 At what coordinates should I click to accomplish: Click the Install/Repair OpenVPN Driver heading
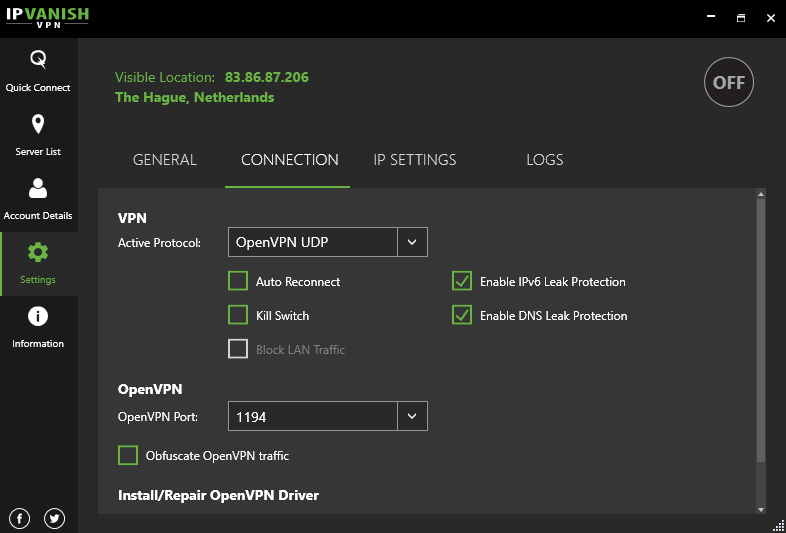(219, 495)
